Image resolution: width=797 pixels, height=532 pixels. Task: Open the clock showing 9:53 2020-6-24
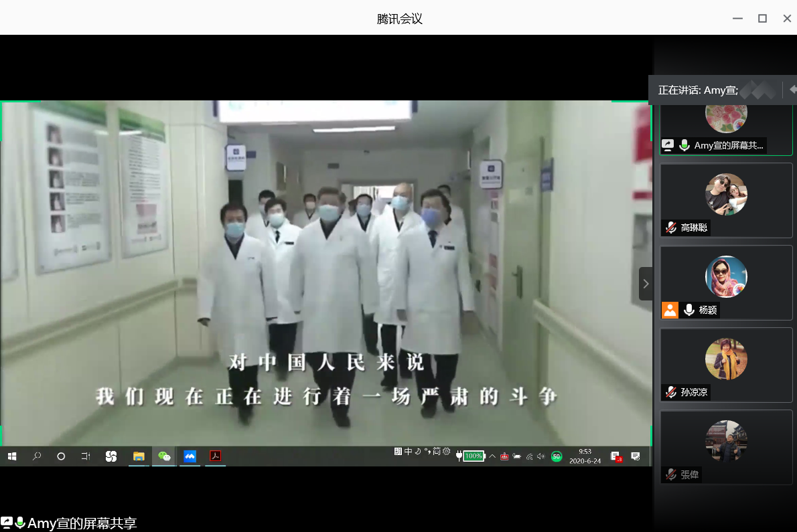click(x=585, y=456)
